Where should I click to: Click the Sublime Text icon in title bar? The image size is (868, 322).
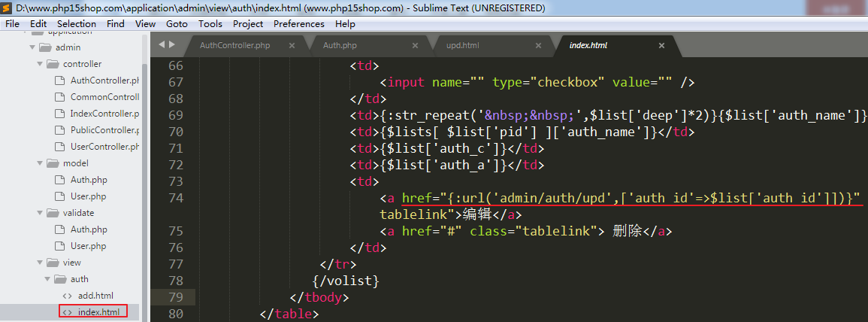[x=8, y=8]
